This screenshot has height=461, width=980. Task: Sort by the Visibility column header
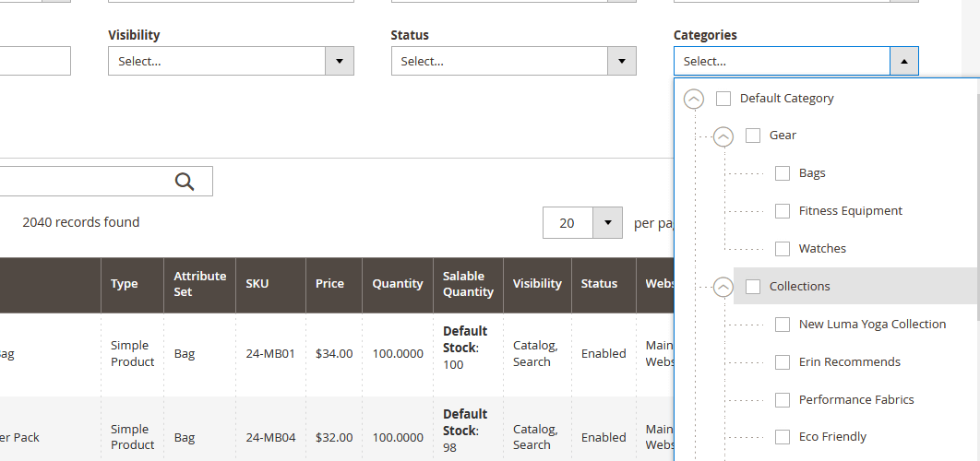pos(537,284)
